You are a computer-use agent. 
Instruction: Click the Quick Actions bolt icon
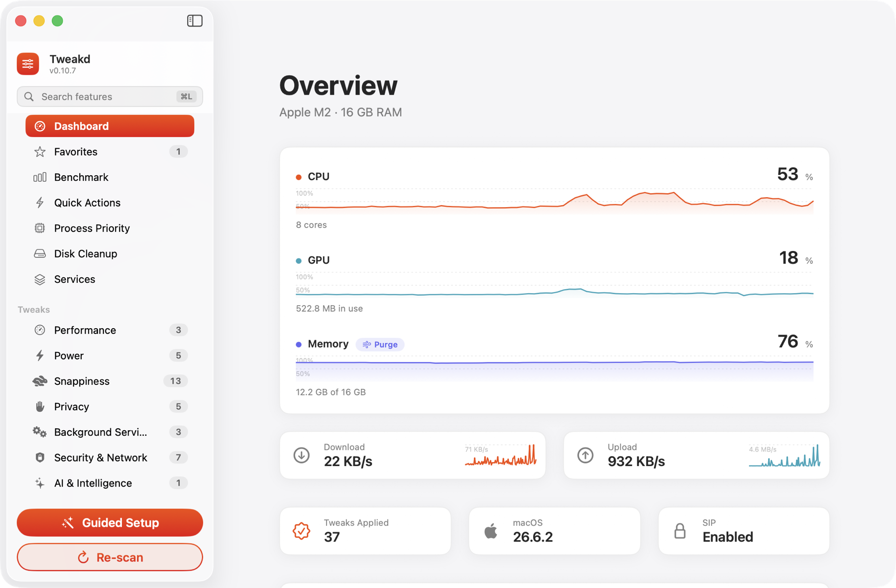40,203
